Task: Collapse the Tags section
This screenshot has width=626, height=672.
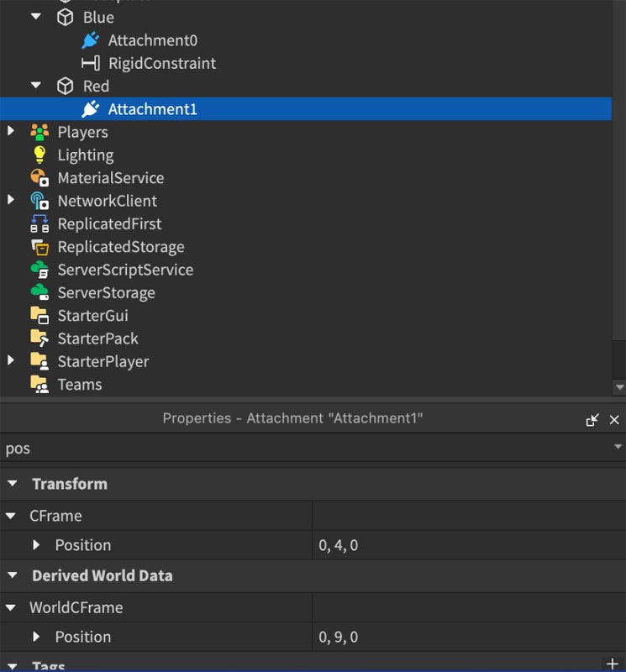Action: pyautogui.click(x=13, y=666)
